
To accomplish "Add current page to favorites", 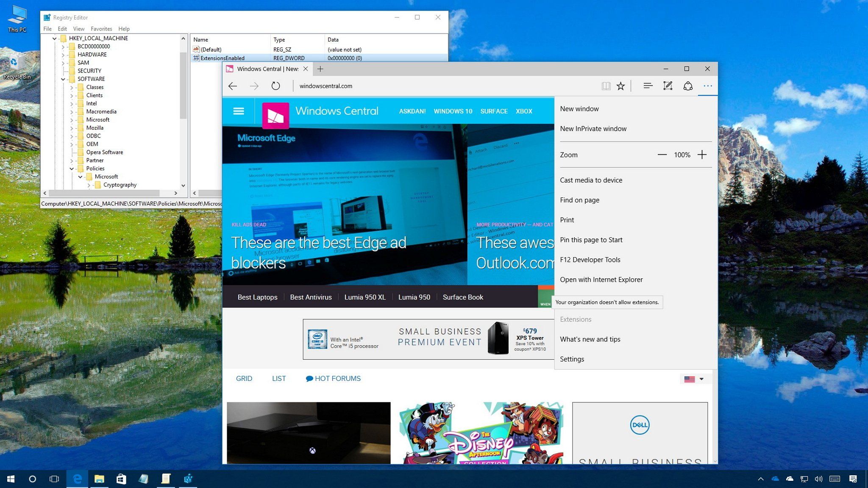I will (620, 86).
